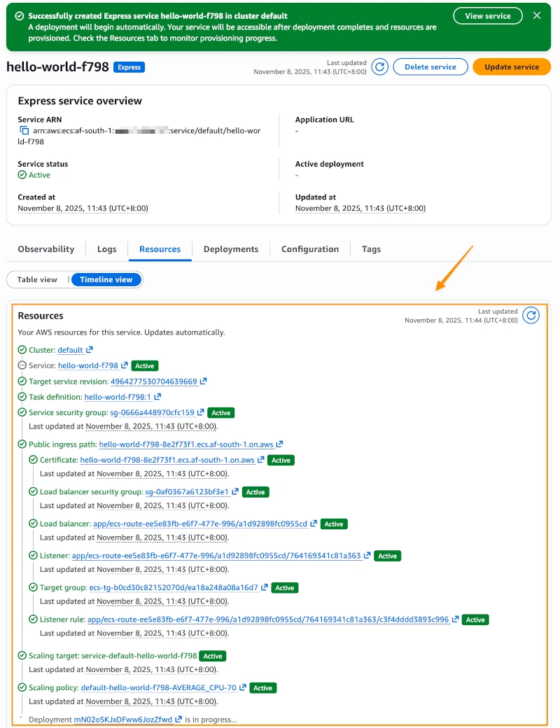Click the orange Update service button
Viewport: 560px width, 728px height.
tap(512, 66)
